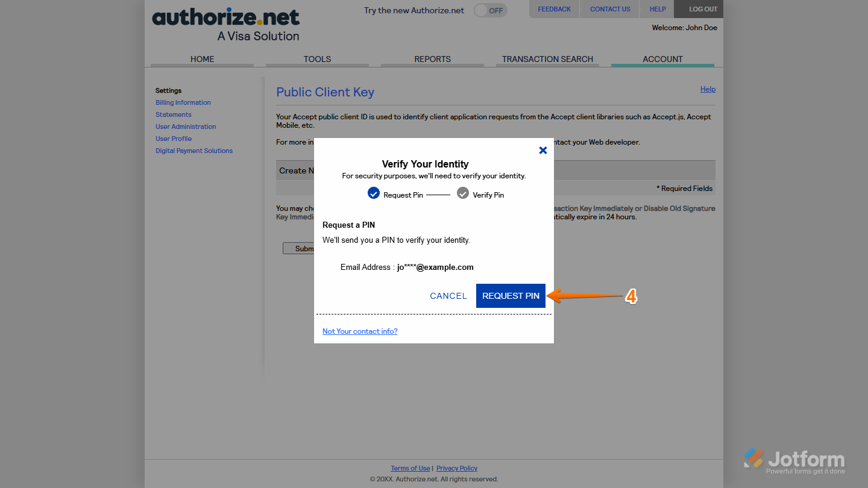Click CANCEL in the dialog

coord(448,296)
